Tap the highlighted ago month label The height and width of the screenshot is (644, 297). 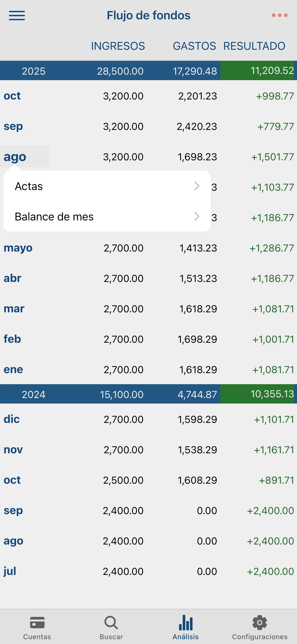click(15, 157)
